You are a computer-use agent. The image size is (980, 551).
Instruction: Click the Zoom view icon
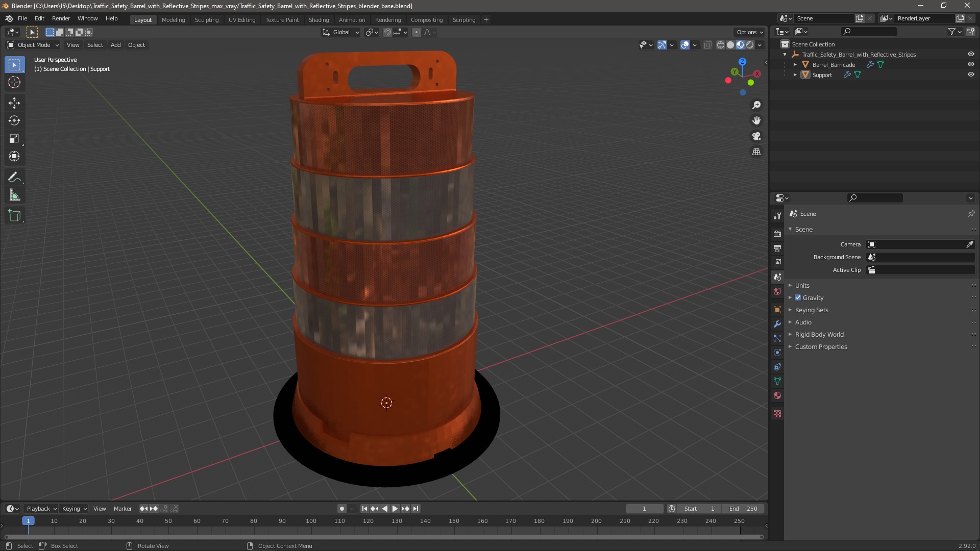(756, 105)
